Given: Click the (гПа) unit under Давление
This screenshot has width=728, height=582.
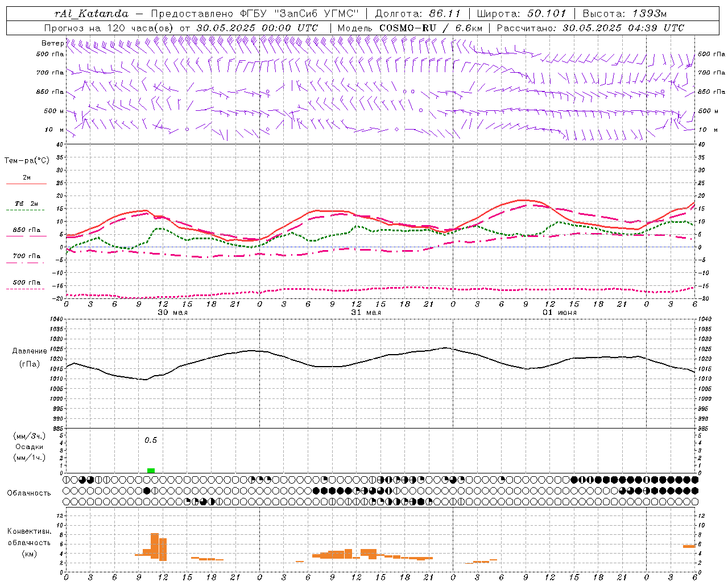Looking at the screenshot, I should point(30,364).
